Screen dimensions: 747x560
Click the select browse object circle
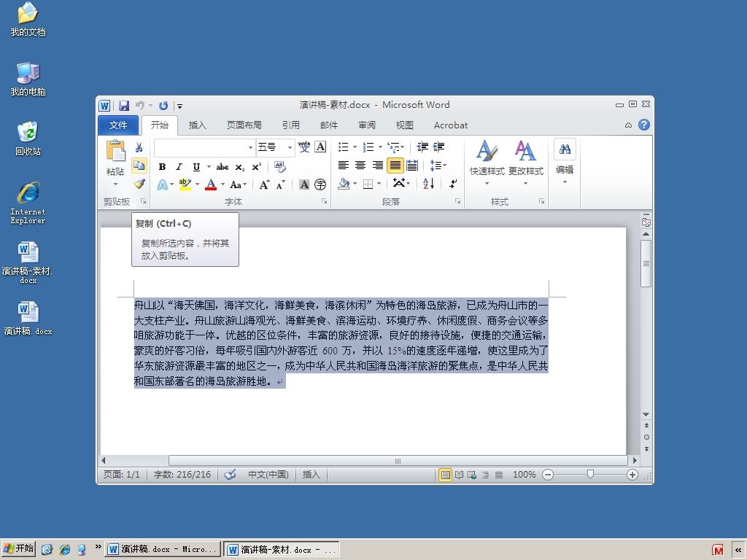pos(646,437)
